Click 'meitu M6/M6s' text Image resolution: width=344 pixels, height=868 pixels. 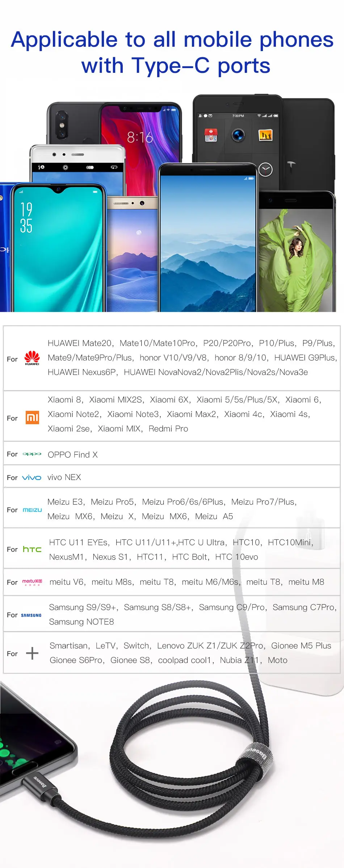pyautogui.click(x=210, y=582)
